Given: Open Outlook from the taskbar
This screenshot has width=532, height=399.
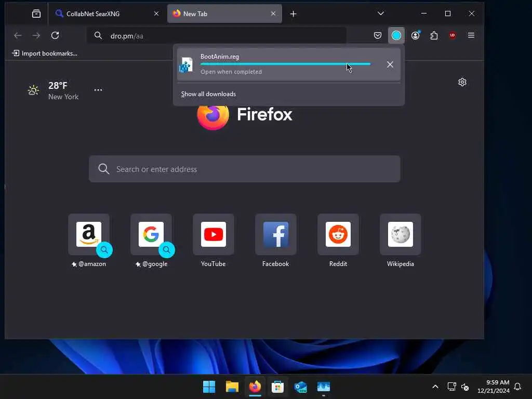Looking at the screenshot, I should point(301,387).
